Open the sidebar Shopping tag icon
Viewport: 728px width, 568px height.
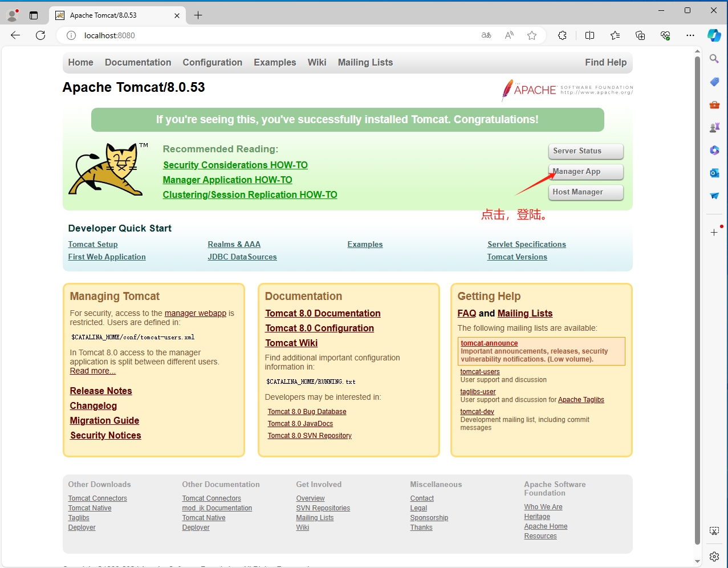(714, 82)
